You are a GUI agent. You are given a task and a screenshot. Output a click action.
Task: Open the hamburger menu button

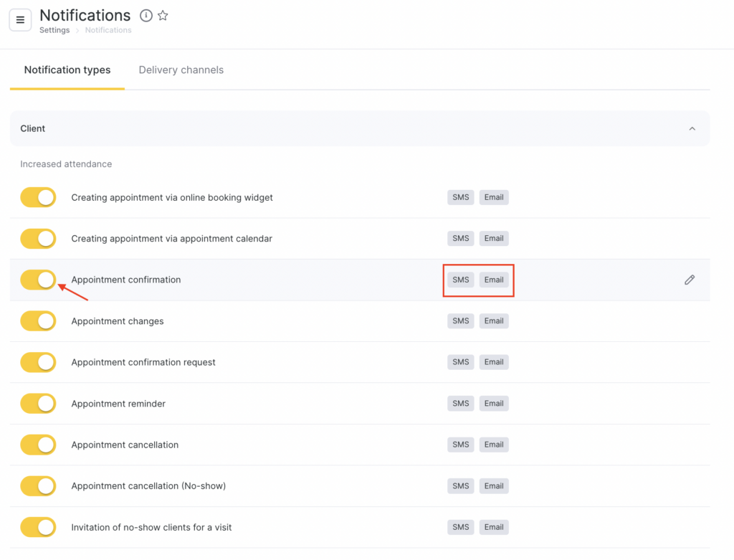[x=20, y=20]
